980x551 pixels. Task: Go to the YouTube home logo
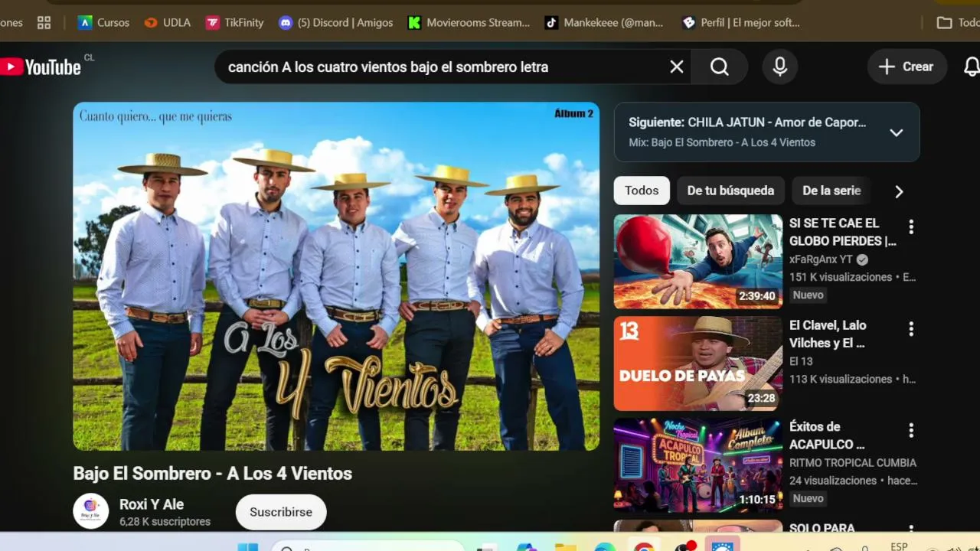pyautogui.click(x=41, y=67)
